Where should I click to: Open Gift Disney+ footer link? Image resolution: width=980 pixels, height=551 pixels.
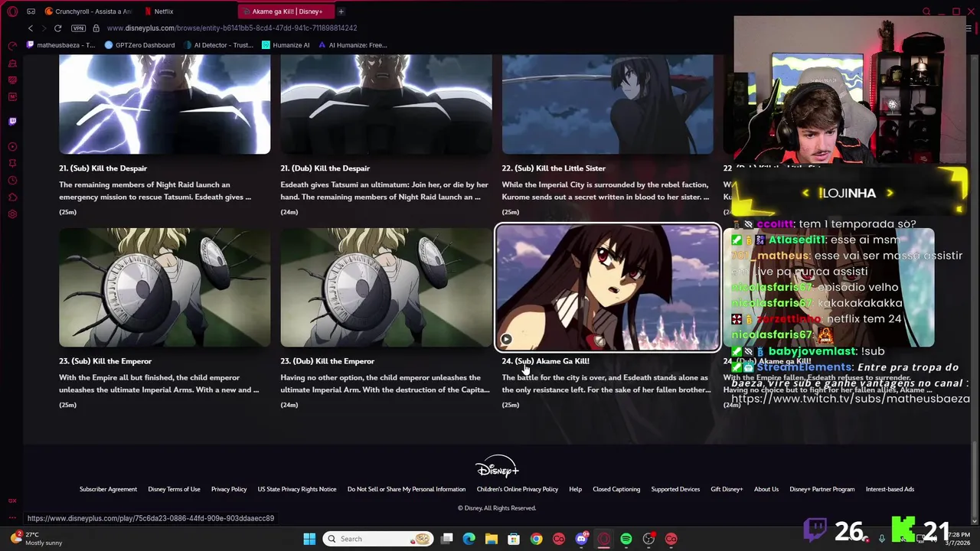[x=727, y=490]
